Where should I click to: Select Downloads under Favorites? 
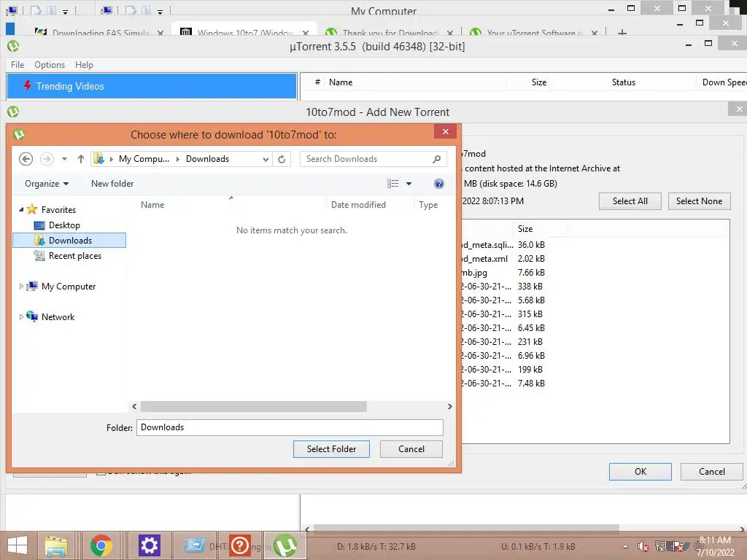(69, 241)
